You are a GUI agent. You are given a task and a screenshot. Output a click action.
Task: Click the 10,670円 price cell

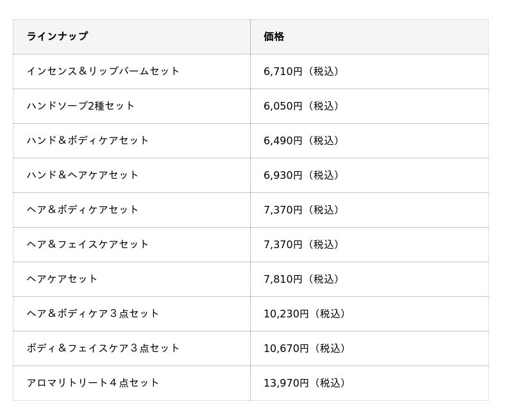[305, 348]
